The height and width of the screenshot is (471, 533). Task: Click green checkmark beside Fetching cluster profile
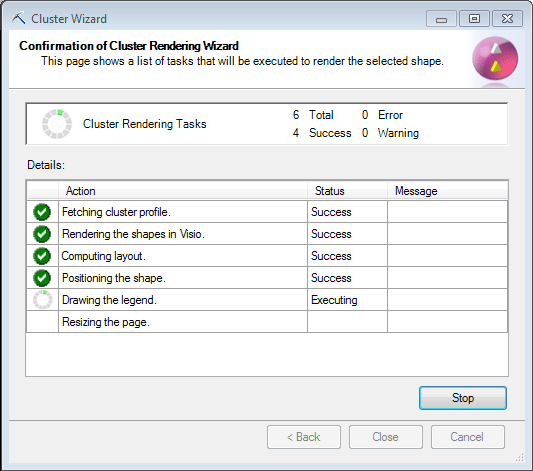coord(42,212)
